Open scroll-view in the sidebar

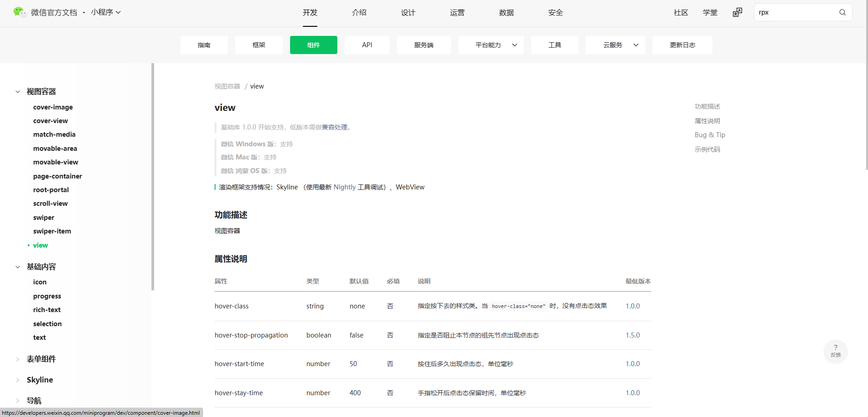click(x=50, y=204)
